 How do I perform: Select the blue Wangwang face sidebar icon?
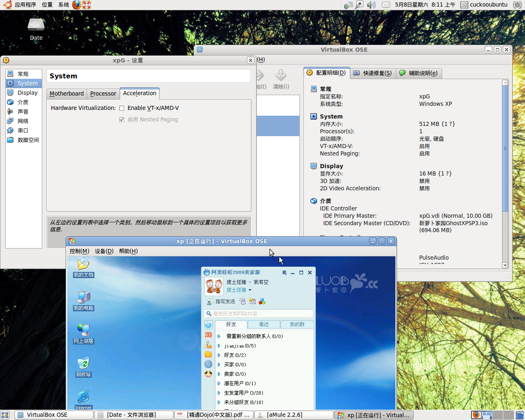208,325
